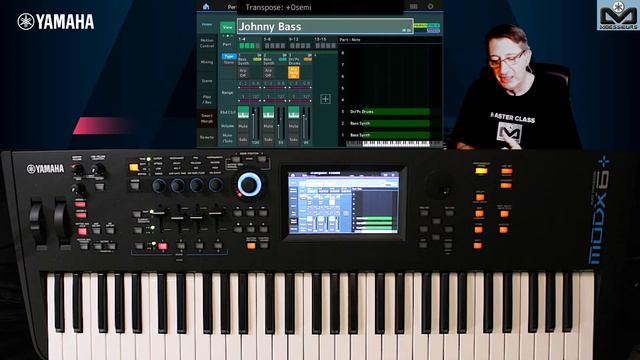Click the MODX hardware touchscreen
Image resolution: width=640 pixels, height=360 pixels.
coord(343,203)
